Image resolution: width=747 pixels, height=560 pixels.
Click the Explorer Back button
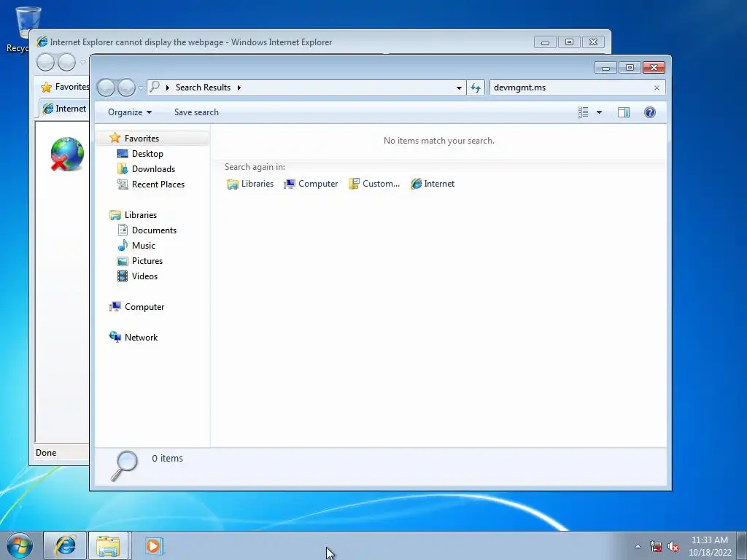(x=106, y=87)
